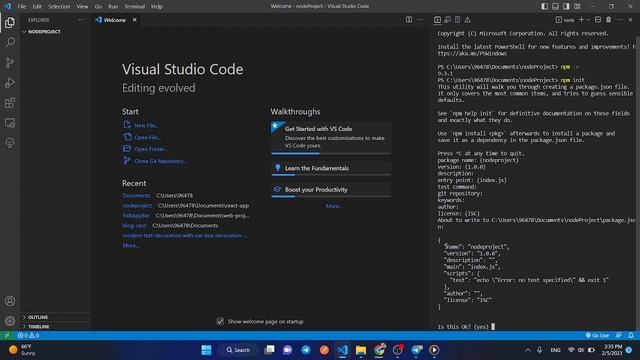The width and height of the screenshot is (640, 360).
Task: Open recent Documents folder link
Action: pos(136,196)
